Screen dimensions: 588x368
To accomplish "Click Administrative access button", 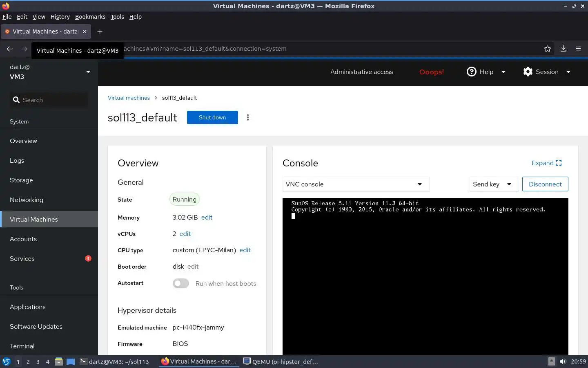I will (x=361, y=72).
